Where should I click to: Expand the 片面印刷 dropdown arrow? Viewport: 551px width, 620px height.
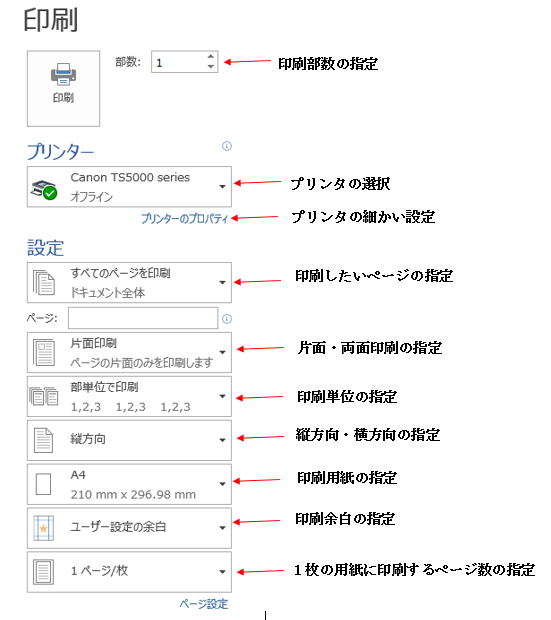pos(222,352)
